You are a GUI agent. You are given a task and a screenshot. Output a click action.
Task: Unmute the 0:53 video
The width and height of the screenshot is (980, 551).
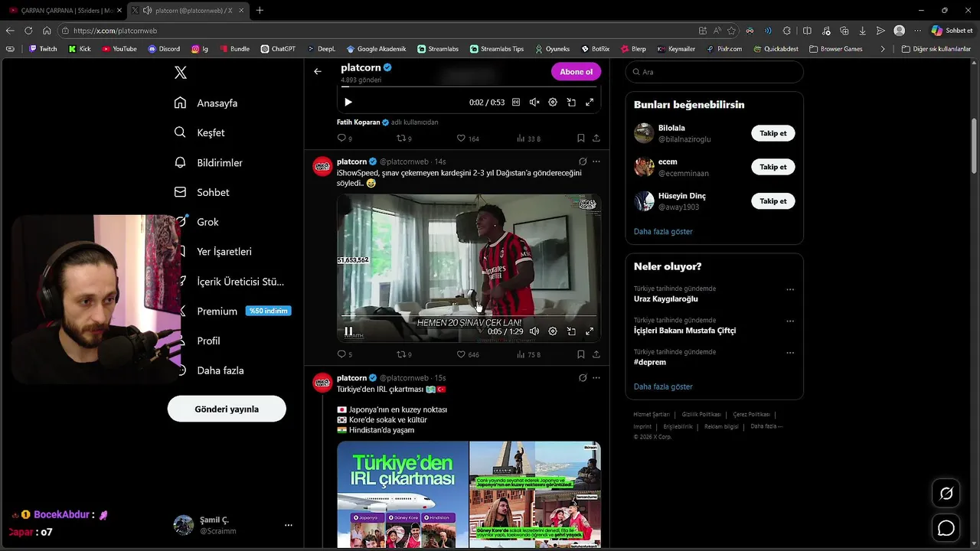point(534,103)
